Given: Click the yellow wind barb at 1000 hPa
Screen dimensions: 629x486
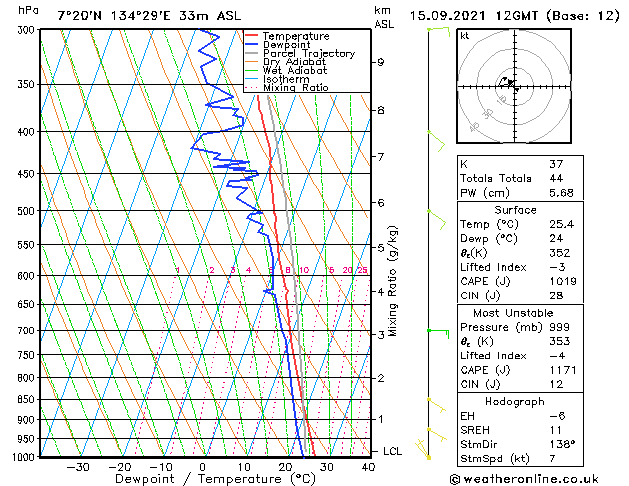Looking at the screenshot, I should click(428, 455).
